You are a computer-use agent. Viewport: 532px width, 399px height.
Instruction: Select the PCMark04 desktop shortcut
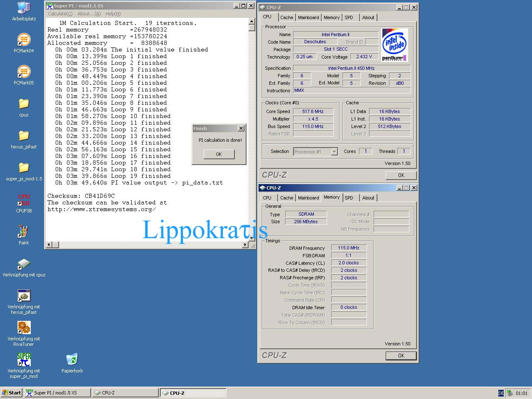tap(24, 43)
